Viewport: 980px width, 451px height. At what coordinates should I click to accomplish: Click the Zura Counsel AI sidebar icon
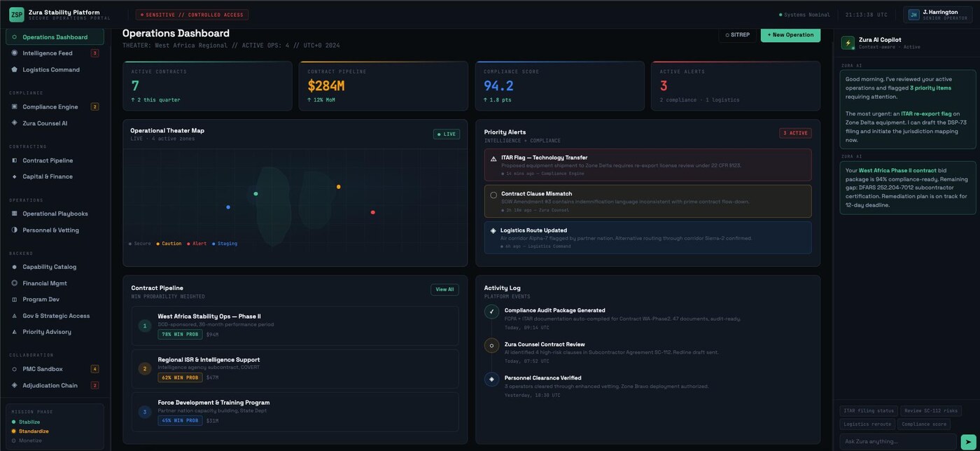(15, 123)
